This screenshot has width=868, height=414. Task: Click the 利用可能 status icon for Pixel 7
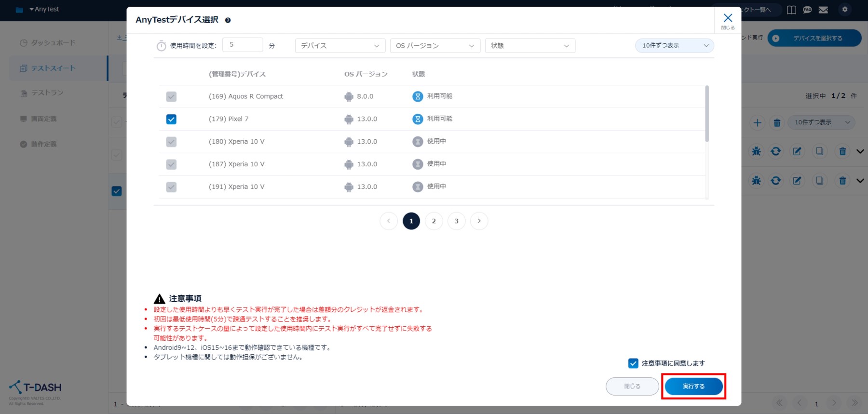coord(418,119)
